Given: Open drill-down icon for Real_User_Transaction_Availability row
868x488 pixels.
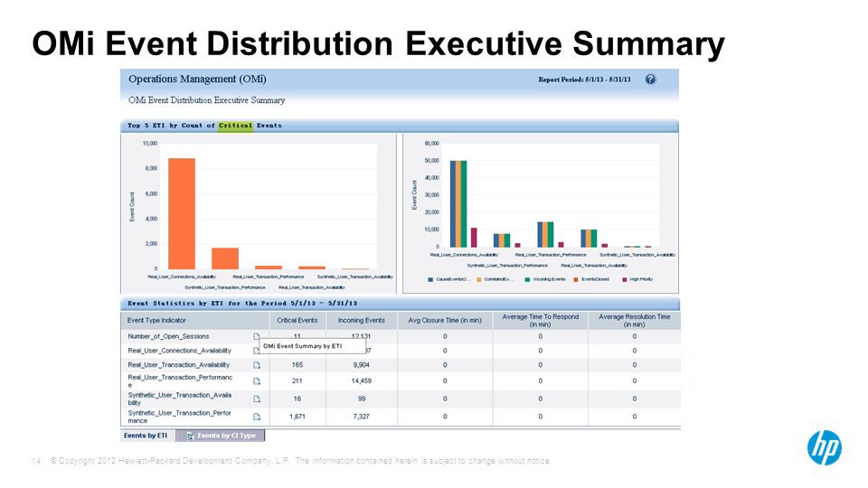Looking at the screenshot, I should click(x=256, y=365).
